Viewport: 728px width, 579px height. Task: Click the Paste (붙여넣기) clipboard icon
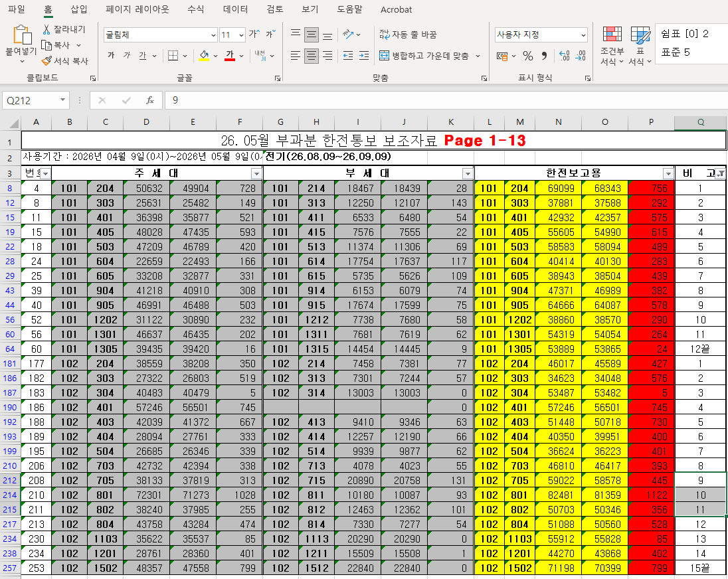pyautogui.click(x=21, y=35)
